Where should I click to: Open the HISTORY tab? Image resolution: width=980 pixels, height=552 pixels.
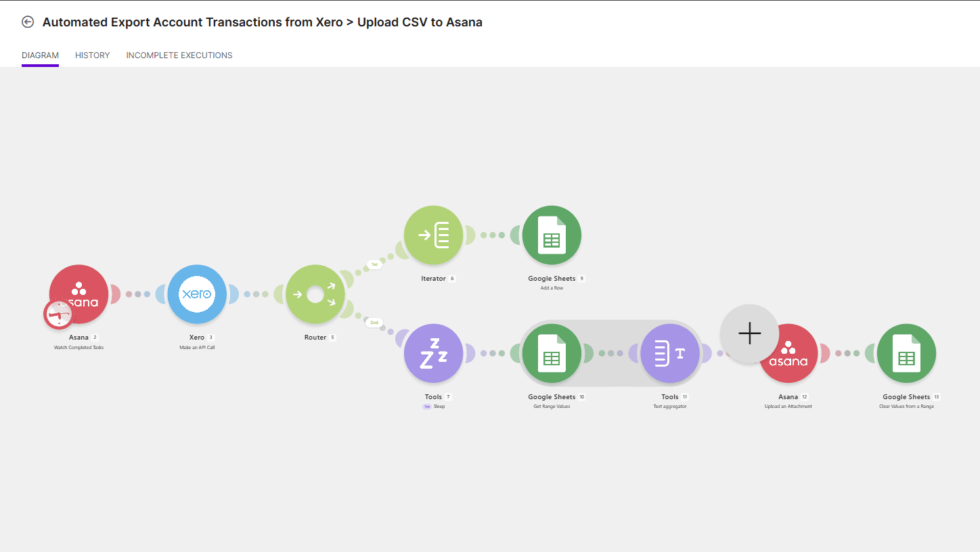point(92,55)
